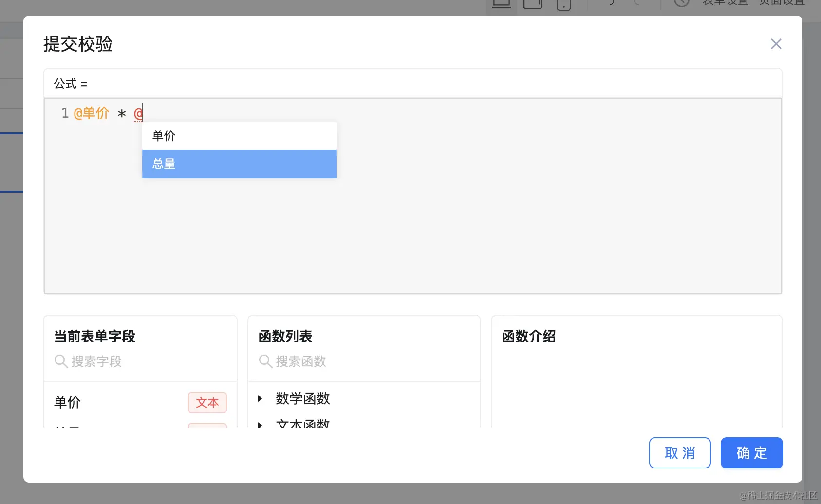Viewport: 821px width, 504px height.
Task: Click the line number 1 in the editor
Action: point(65,113)
